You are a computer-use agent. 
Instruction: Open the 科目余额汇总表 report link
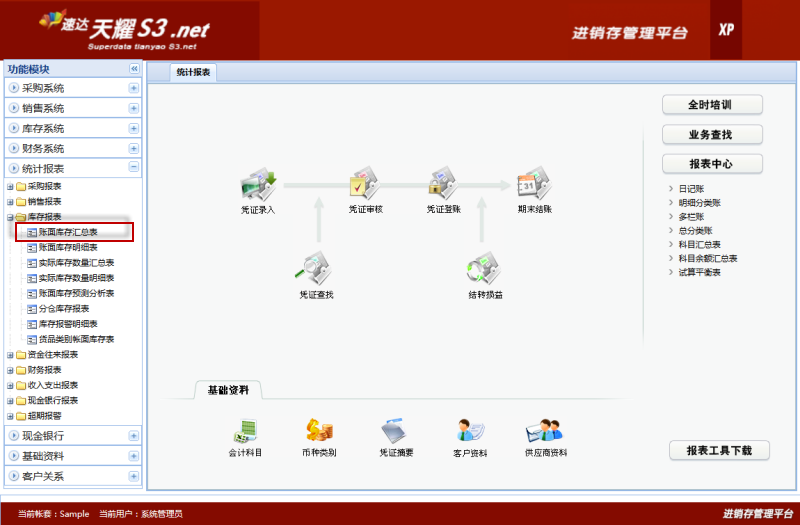point(707,258)
